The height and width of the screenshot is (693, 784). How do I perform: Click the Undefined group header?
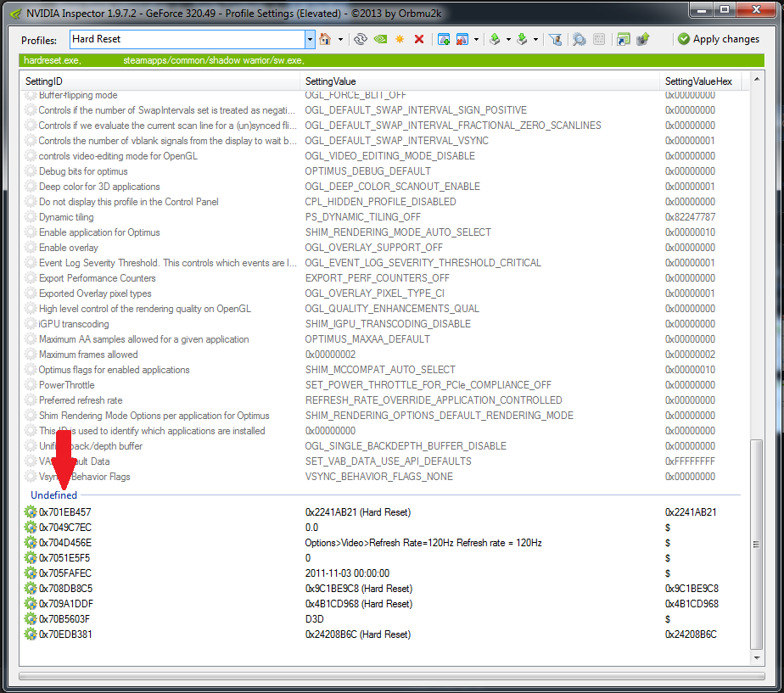54,495
